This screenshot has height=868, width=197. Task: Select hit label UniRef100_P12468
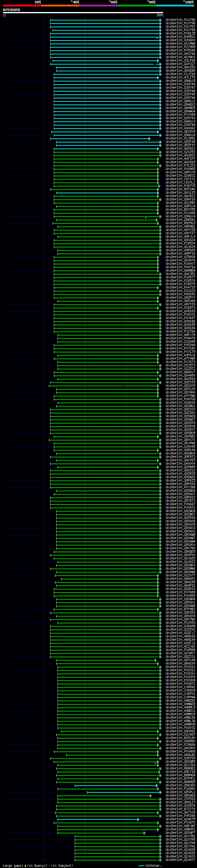coord(180,213)
